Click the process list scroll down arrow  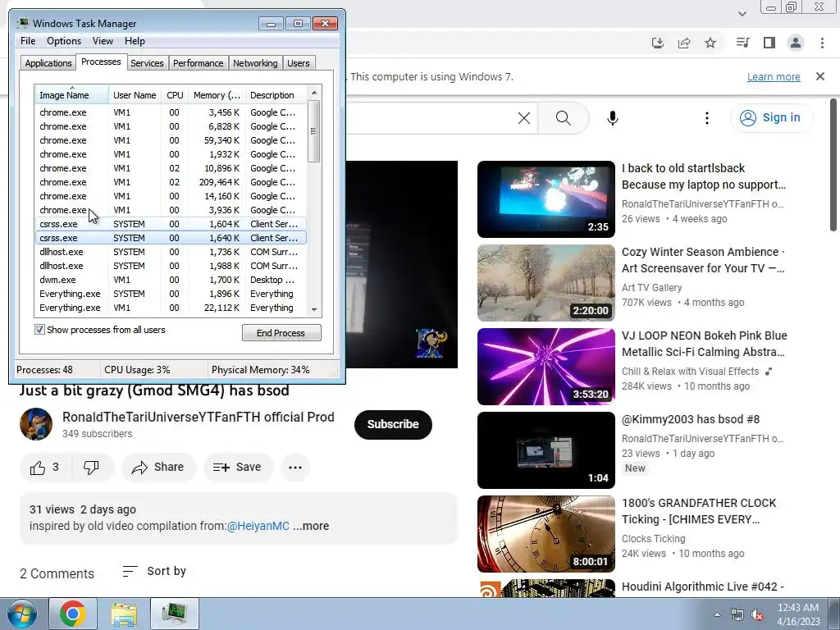coord(314,309)
